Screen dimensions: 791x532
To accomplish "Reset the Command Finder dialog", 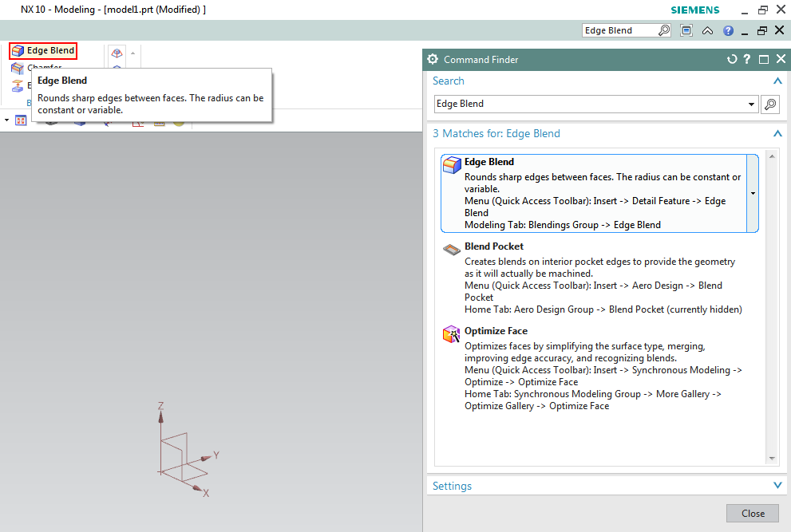I will pos(732,60).
